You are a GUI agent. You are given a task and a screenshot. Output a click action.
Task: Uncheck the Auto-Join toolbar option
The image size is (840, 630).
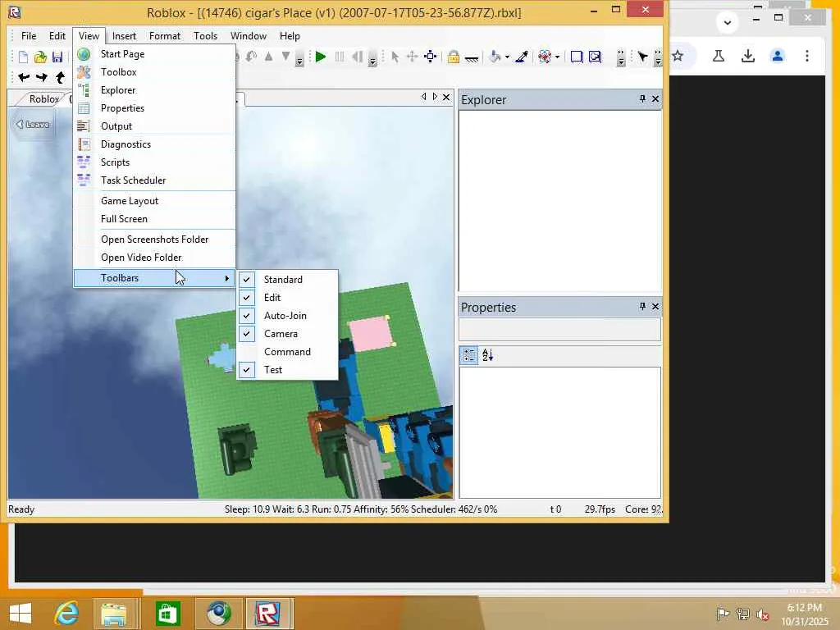(287, 316)
